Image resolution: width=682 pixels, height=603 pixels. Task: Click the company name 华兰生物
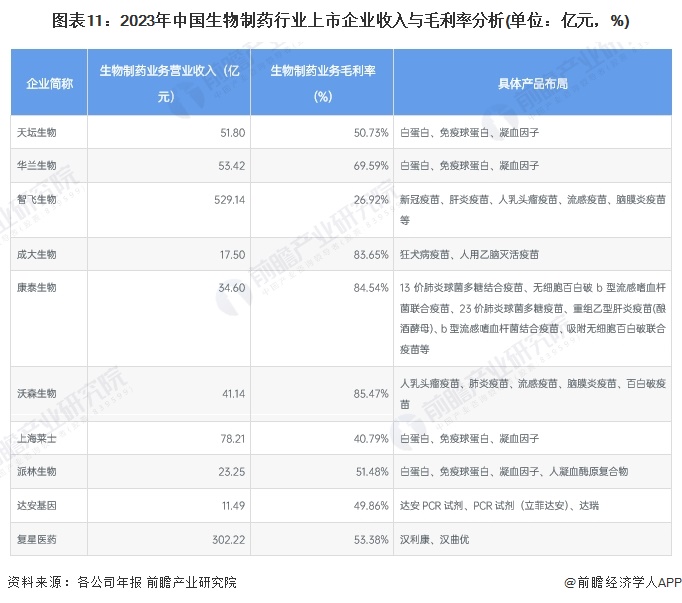37,166
